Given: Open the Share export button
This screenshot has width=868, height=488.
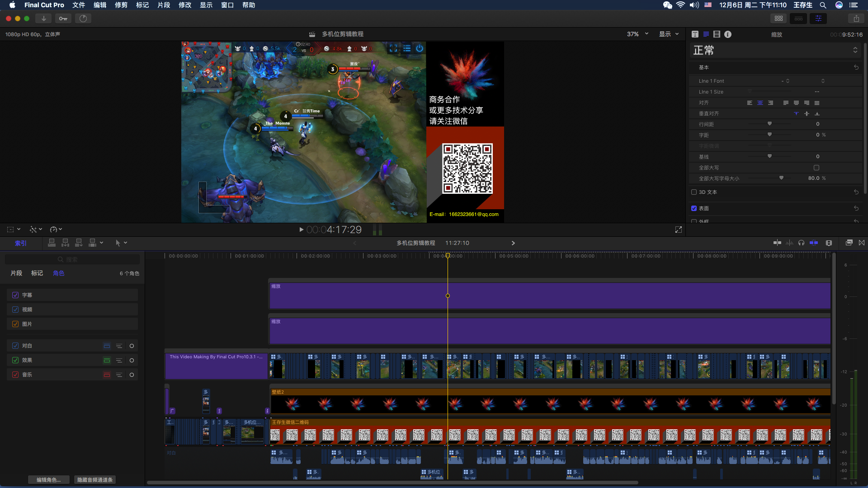Looking at the screenshot, I should 856,19.
